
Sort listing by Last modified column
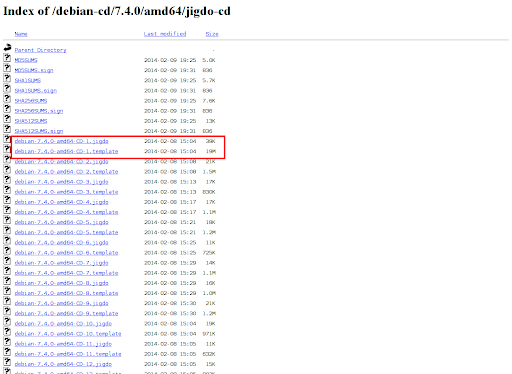165,34
